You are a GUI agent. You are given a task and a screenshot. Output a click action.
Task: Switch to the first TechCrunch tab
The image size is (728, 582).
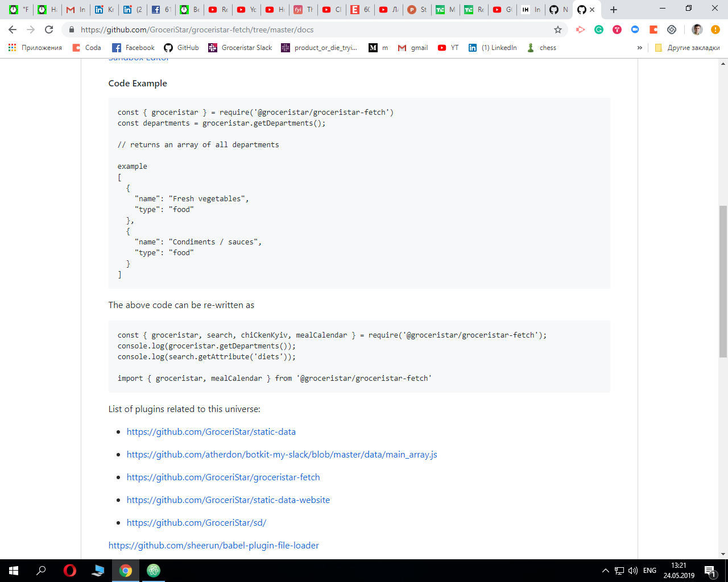445,10
